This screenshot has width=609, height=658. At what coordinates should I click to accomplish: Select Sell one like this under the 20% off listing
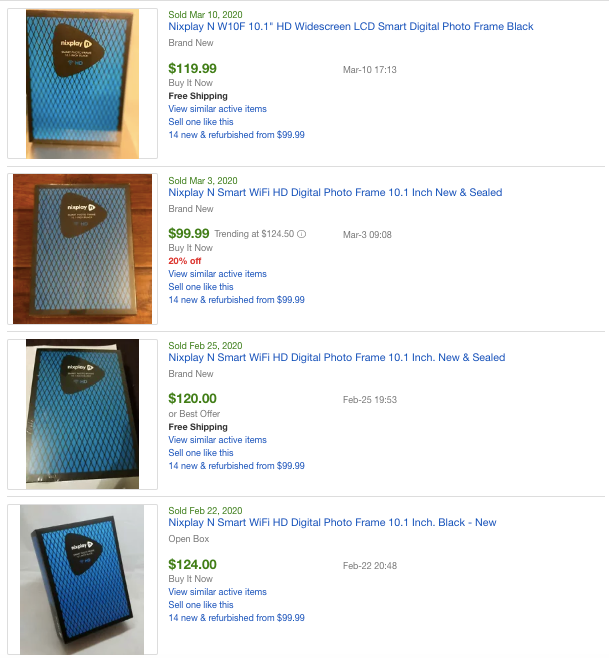201,287
